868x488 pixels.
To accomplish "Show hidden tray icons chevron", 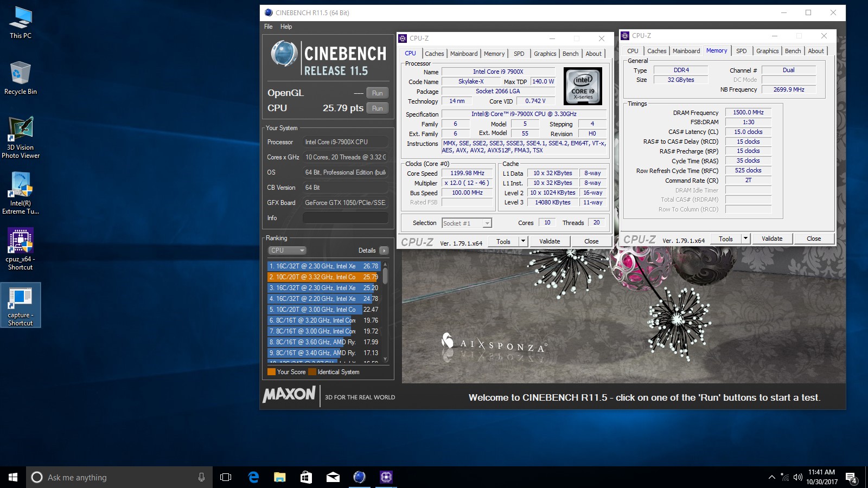I will click(x=771, y=477).
